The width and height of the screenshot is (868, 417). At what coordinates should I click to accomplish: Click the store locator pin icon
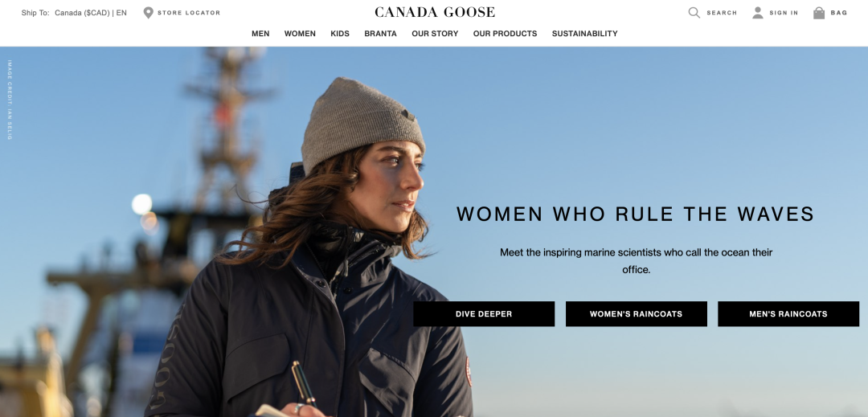(x=149, y=13)
